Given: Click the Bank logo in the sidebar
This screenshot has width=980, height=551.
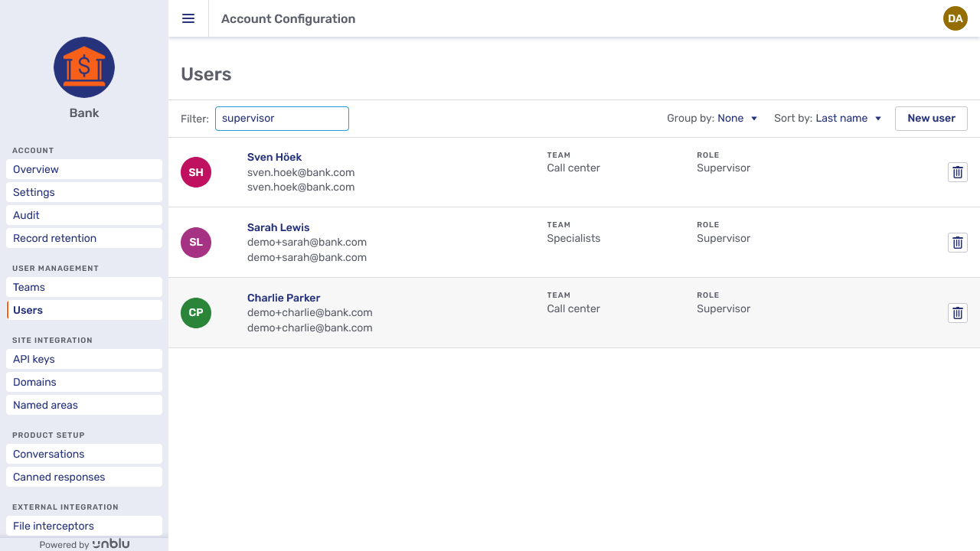Looking at the screenshot, I should (83, 67).
